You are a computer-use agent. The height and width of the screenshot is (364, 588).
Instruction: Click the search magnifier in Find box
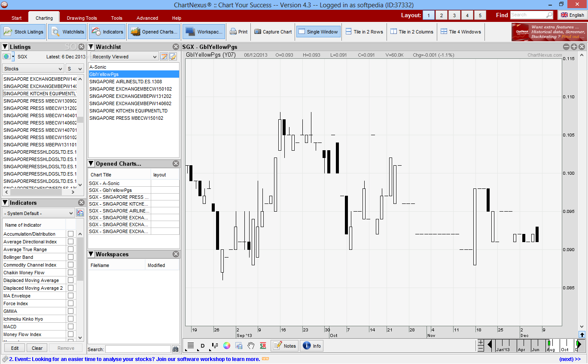click(549, 15)
